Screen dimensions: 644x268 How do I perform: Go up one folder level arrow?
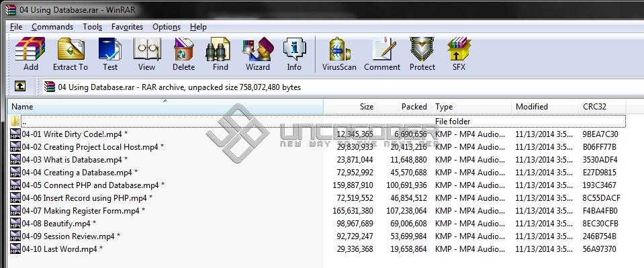[19, 86]
